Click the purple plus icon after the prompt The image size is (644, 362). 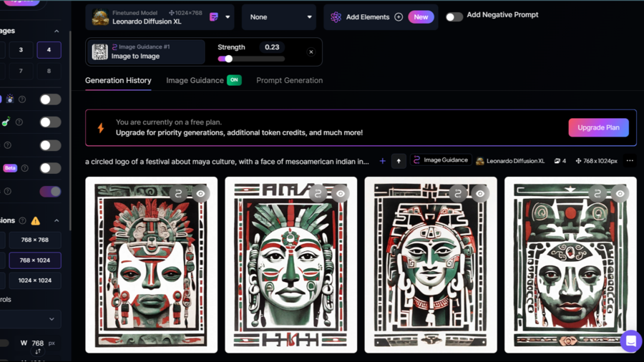coord(382,161)
